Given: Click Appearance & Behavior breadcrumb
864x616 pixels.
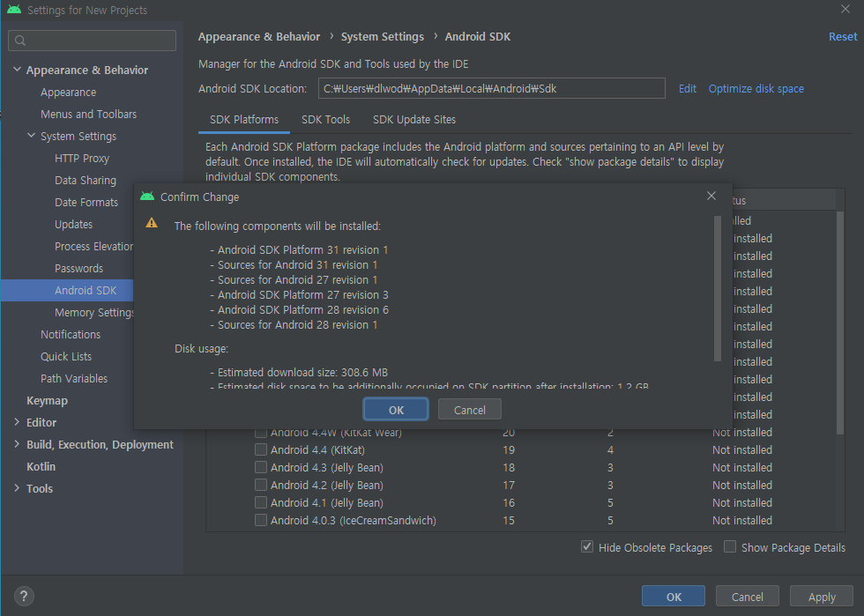Looking at the screenshot, I should pyautogui.click(x=259, y=36).
